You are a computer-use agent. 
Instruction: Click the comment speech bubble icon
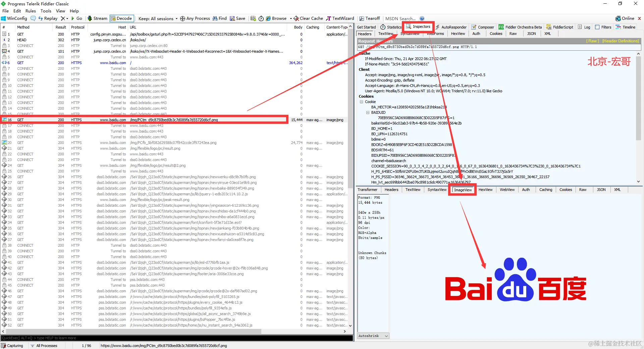coord(33,18)
